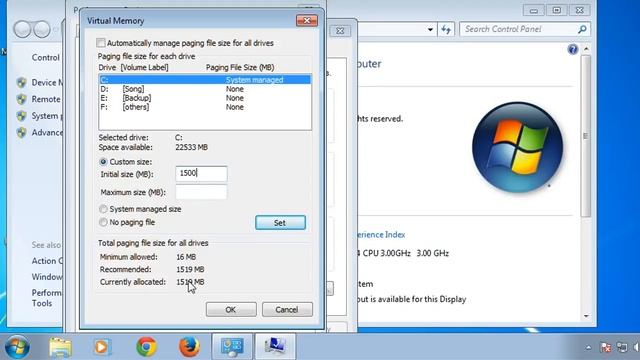Screen dimensions: 640x360
Task: Click the System window vertical scrollbar thumb
Action: 586,136
